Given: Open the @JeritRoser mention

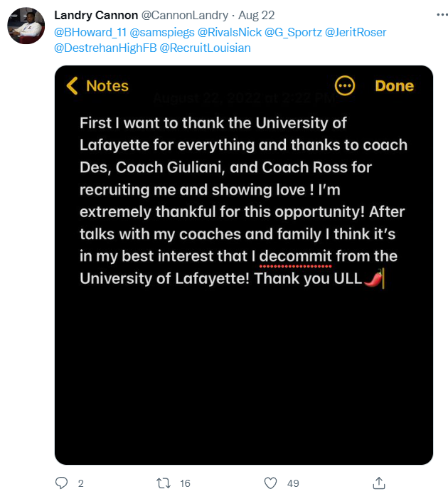Looking at the screenshot, I should [356, 32].
